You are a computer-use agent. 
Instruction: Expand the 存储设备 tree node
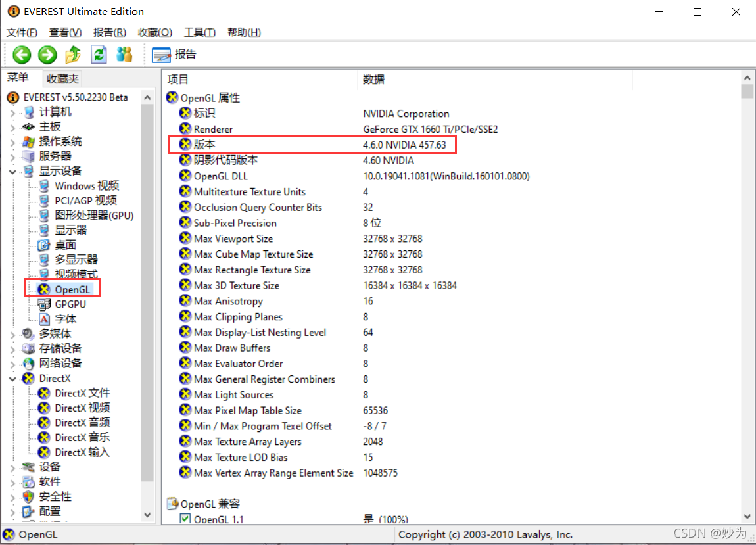12,348
